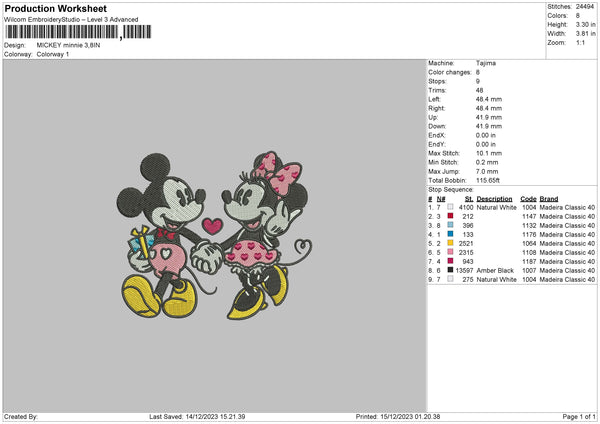The image size is (600, 424).
Task: Select the red swatch for code 1147
Action: tap(450, 216)
